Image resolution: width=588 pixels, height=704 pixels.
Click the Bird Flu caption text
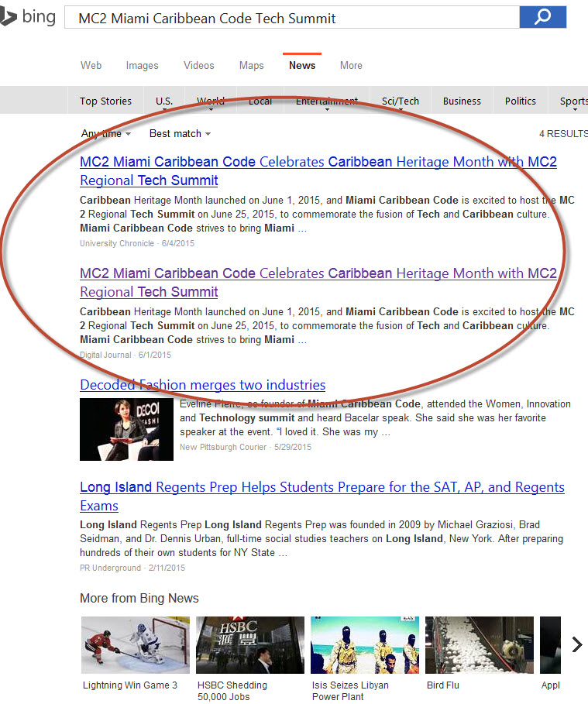click(443, 685)
